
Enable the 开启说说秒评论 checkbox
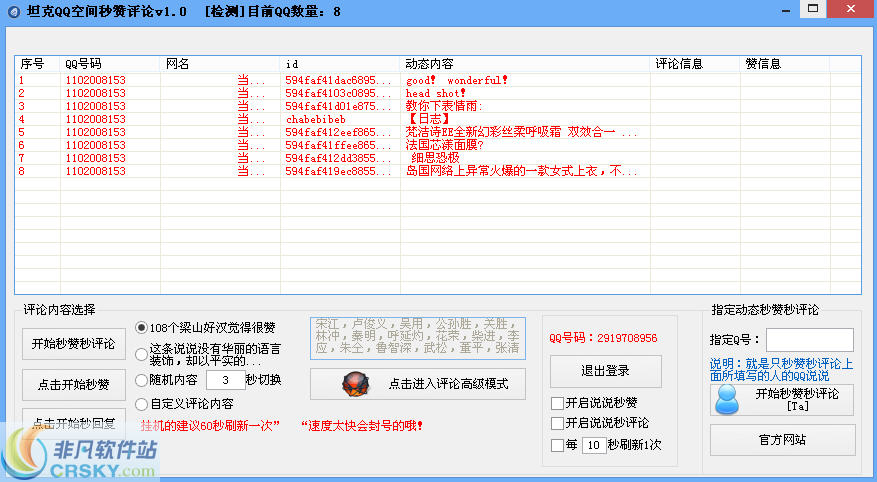(x=557, y=423)
